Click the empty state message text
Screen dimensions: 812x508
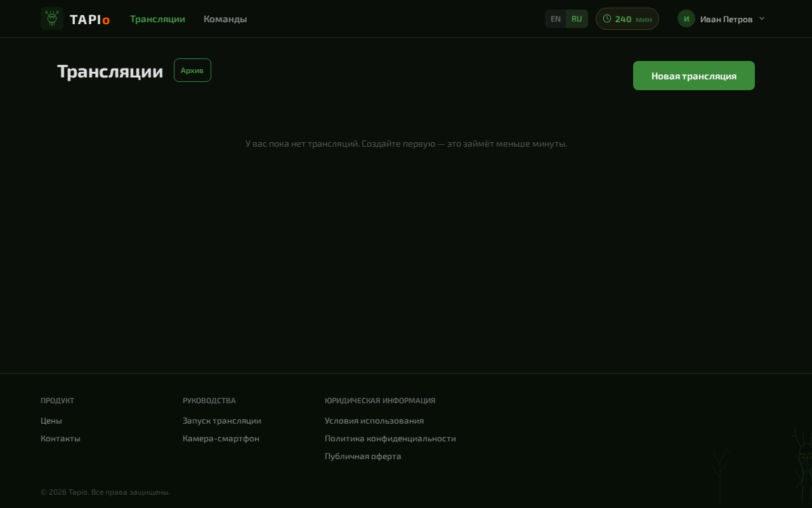[x=406, y=144]
